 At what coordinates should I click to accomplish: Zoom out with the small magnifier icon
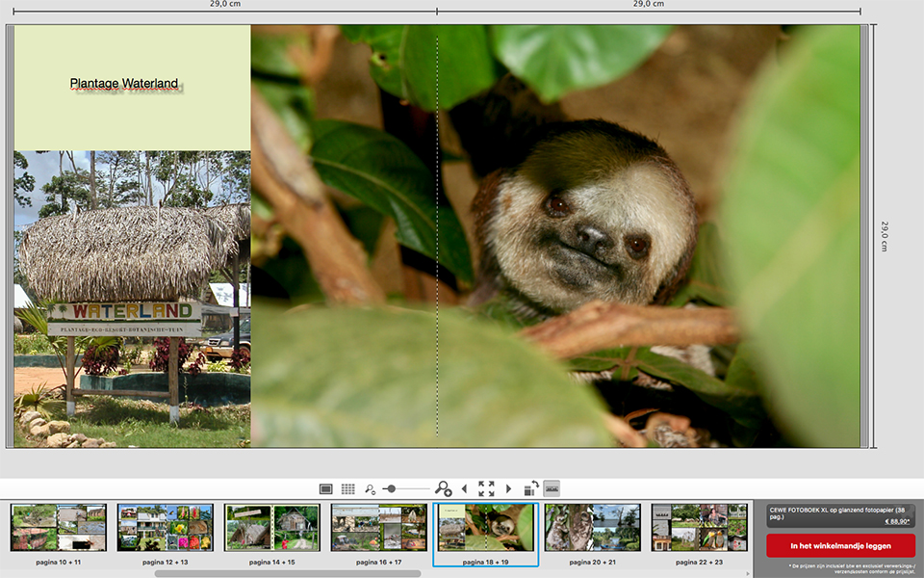coord(370,489)
